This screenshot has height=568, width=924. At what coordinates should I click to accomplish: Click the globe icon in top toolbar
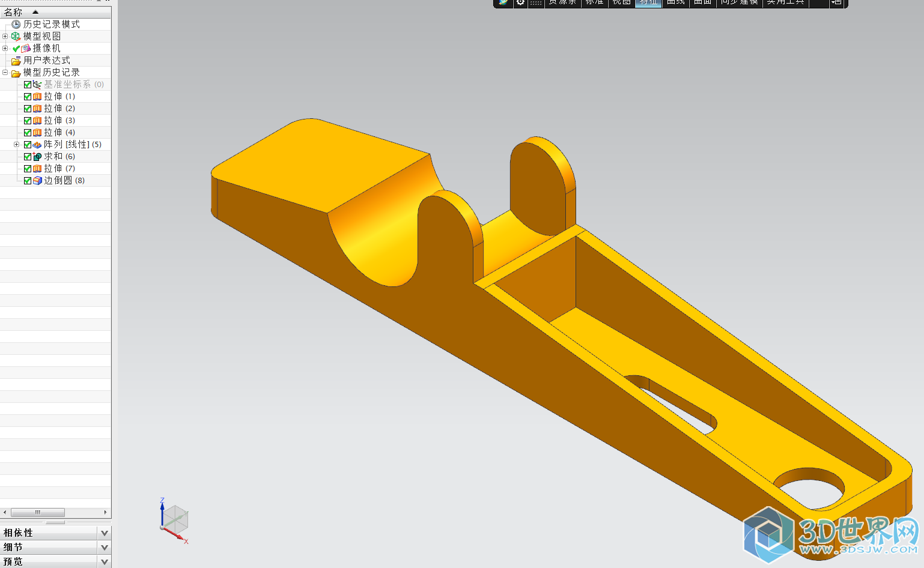pyautogui.click(x=503, y=2)
